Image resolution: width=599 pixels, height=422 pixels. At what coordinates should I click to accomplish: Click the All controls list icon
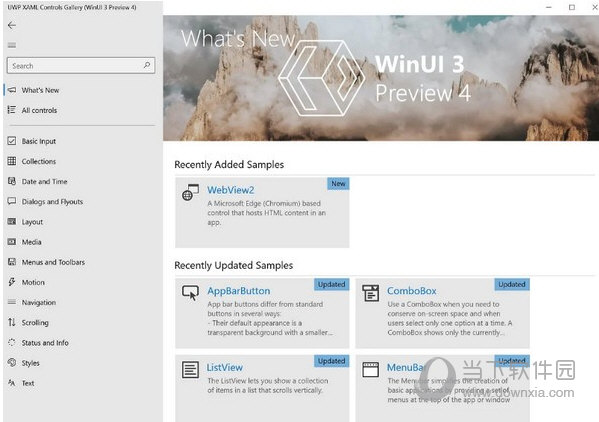pyautogui.click(x=12, y=110)
